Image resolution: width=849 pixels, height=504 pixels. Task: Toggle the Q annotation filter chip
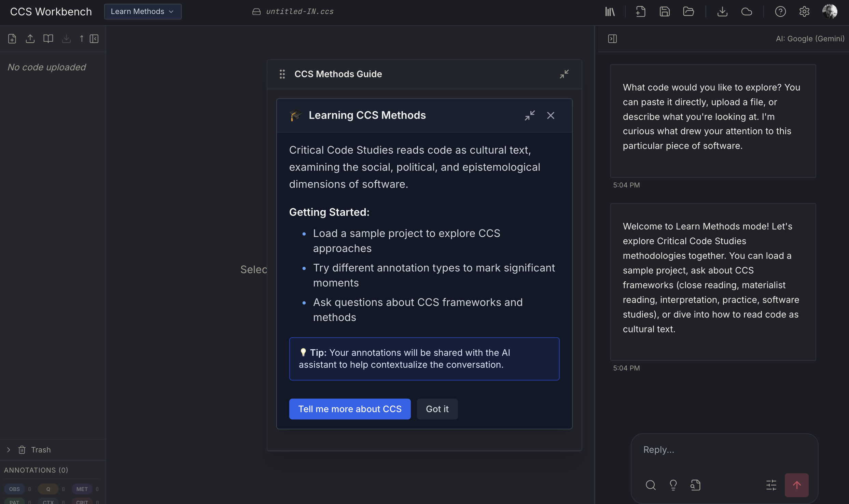pos(48,489)
